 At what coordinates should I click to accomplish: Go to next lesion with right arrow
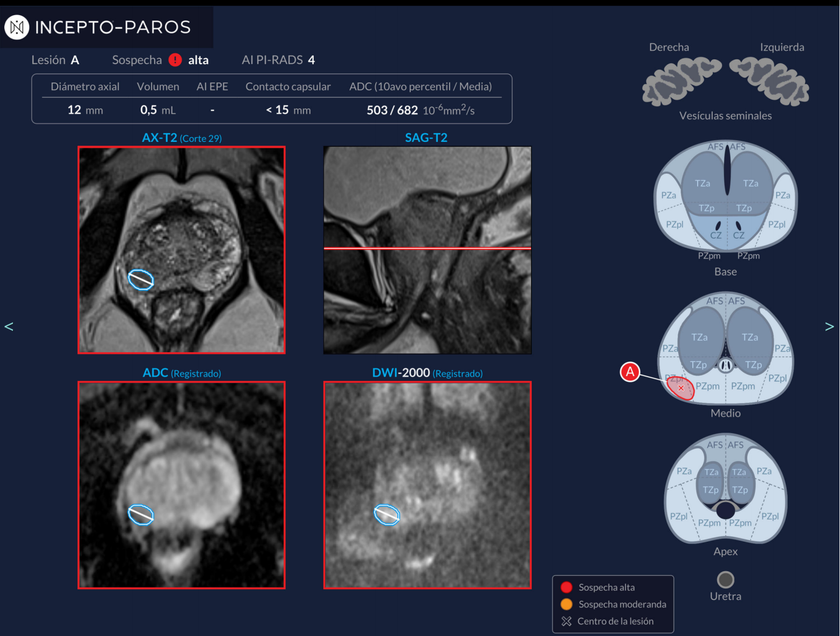(x=829, y=326)
